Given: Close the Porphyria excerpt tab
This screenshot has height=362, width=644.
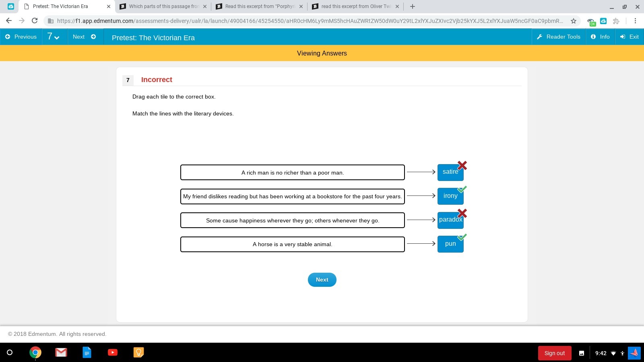Looking at the screenshot, I should [301, 6].
